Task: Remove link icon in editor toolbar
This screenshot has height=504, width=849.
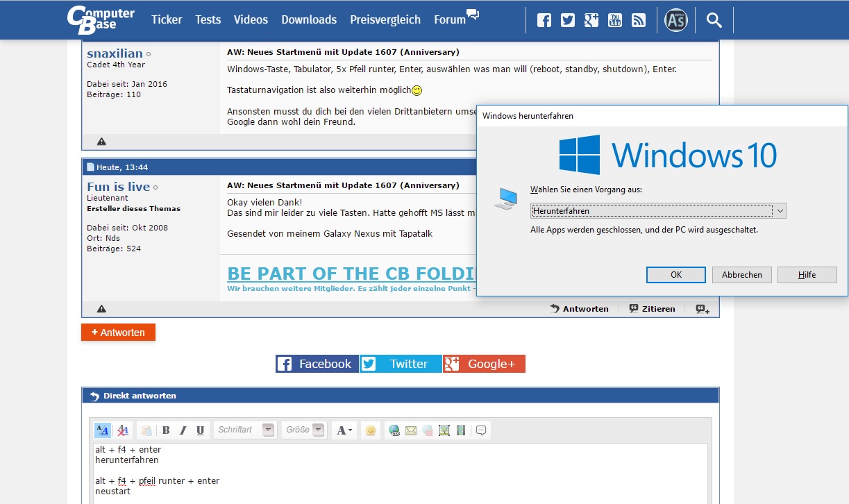Action: click(428, 430)
